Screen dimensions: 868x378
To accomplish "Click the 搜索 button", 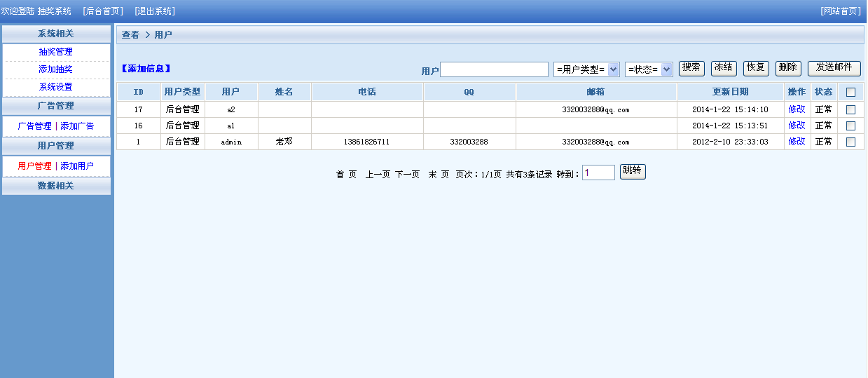I will [691, 68].
